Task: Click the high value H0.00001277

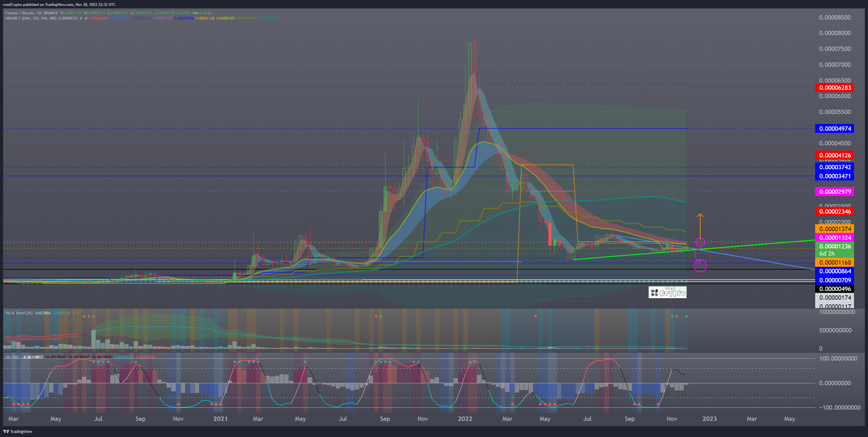Action: tap(95, 13)
